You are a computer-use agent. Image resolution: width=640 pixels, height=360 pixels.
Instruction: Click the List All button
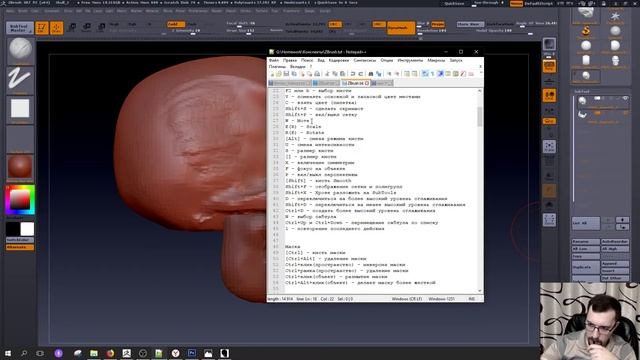pyautogui.click(x=586, y=223)
